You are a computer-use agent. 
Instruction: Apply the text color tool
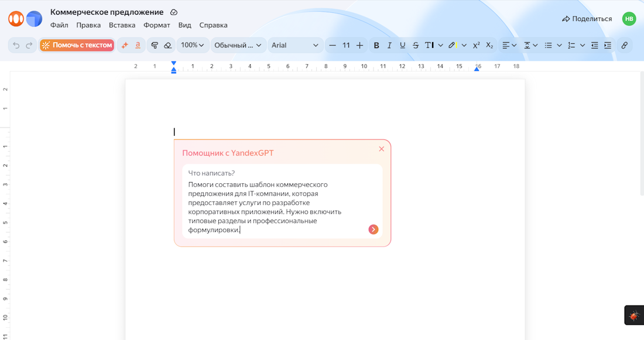coord(429,45)
